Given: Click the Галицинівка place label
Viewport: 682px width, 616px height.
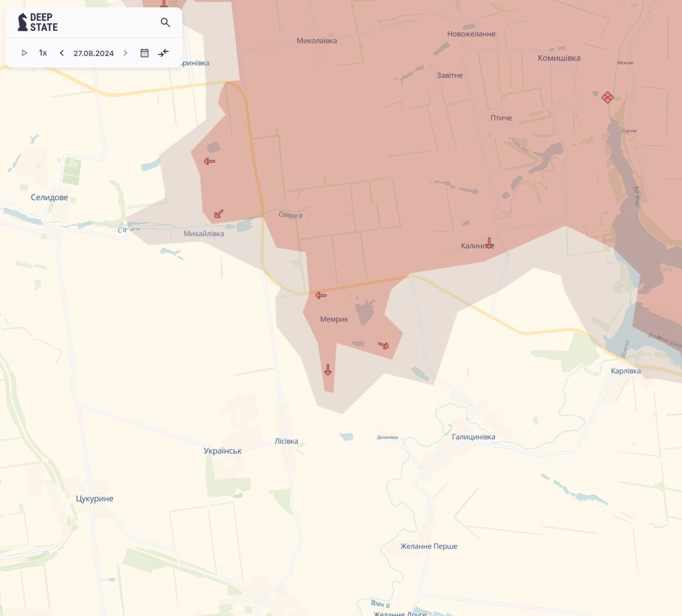Looking at the screenshot, I should pos(474,437).
